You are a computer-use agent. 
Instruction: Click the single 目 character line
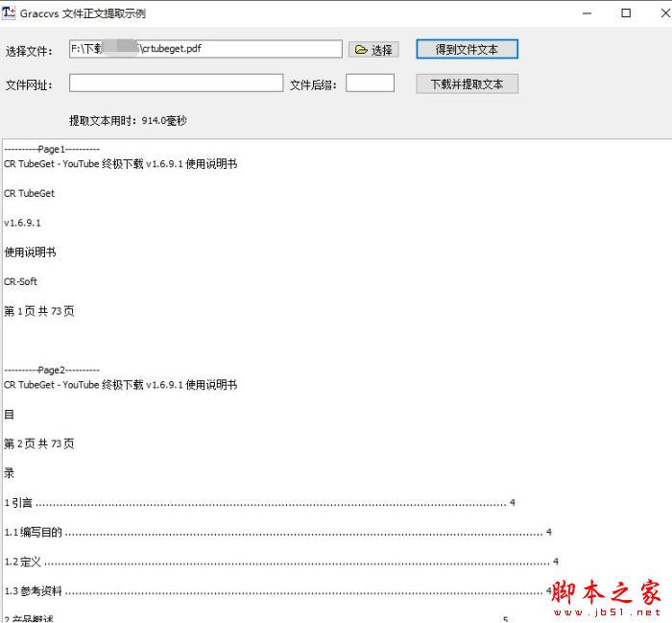click(9, 415)
